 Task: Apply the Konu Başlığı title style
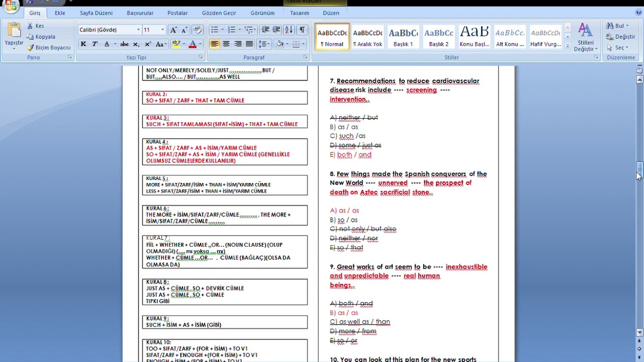[x=474, y=37]
